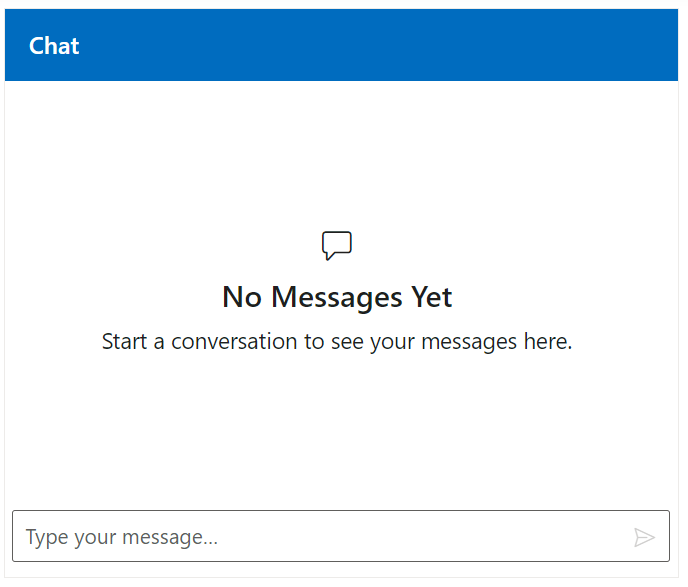The width and height of the screenshot is (688, 587).
Task: Click the conversation placeholder bubble icon
Action: (337, 245)
